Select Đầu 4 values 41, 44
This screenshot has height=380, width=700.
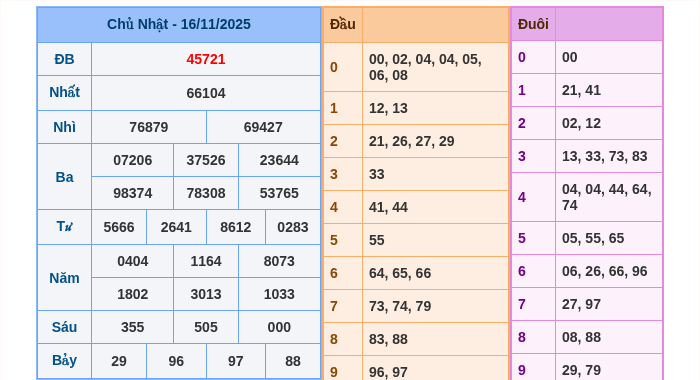(x=388, y=208)
